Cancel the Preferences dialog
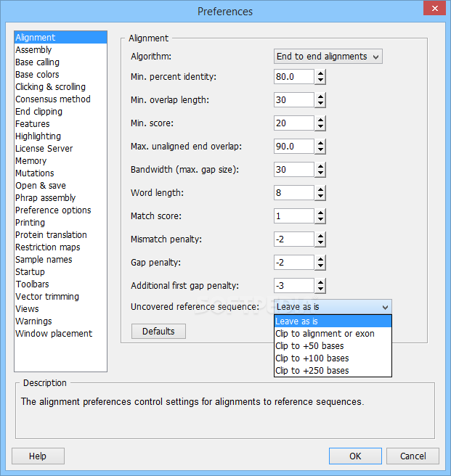 point(413,456)
